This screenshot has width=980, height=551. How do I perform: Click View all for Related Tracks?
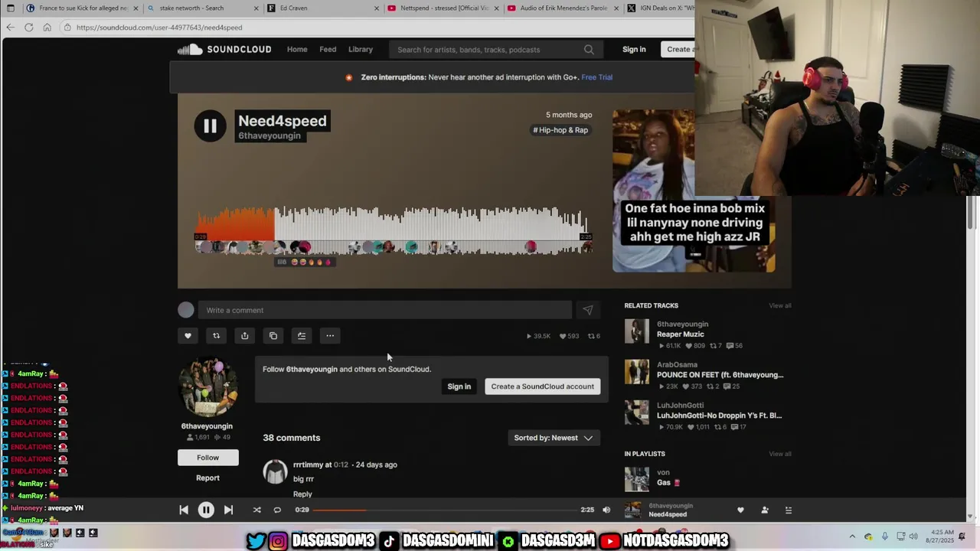click(779, 306)
